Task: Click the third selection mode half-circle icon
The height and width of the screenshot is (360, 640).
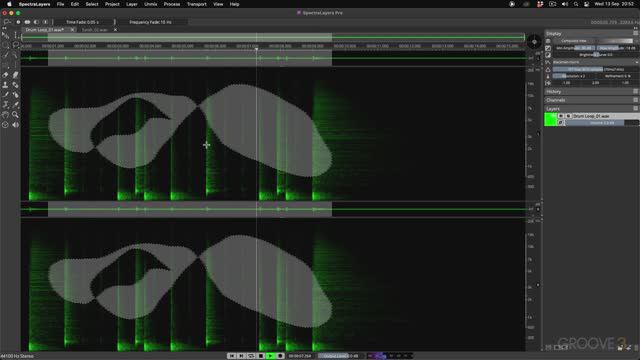Action: [x=36, y=22]
